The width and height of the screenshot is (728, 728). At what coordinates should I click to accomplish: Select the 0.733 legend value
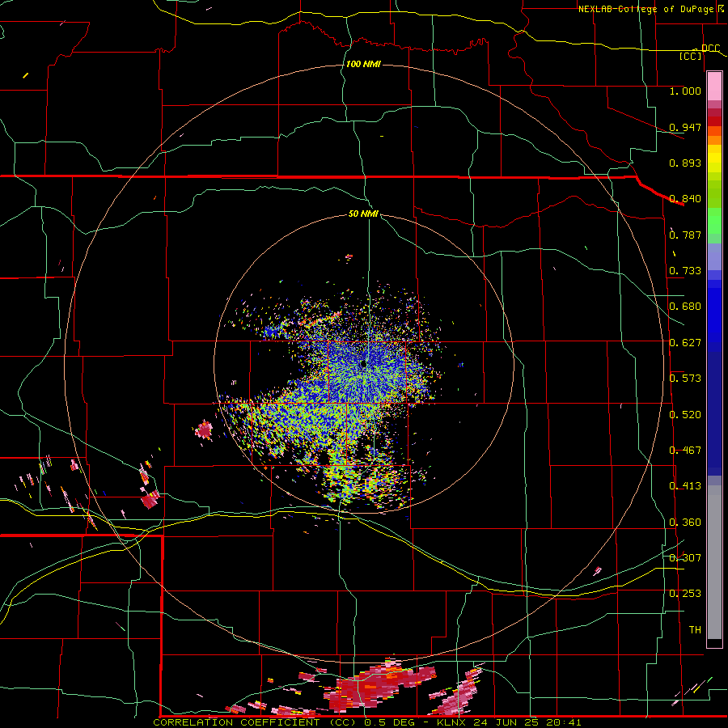685,271
